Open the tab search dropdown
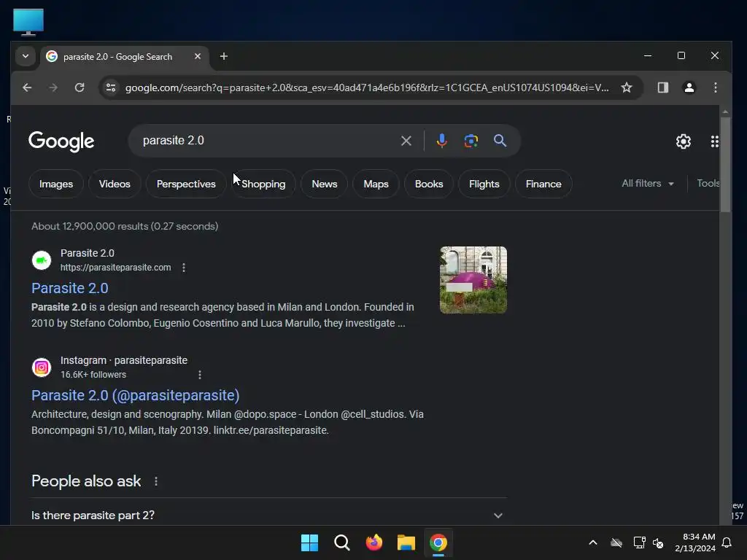This screenshot has width=747, height=560. [x=26, y=56]
